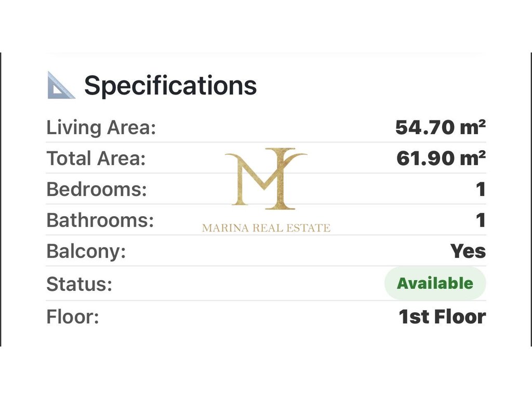The width and height of the screenshot is (532, 399).
Task: Select the Bathrooms count value 1
Action: point(481,220)
